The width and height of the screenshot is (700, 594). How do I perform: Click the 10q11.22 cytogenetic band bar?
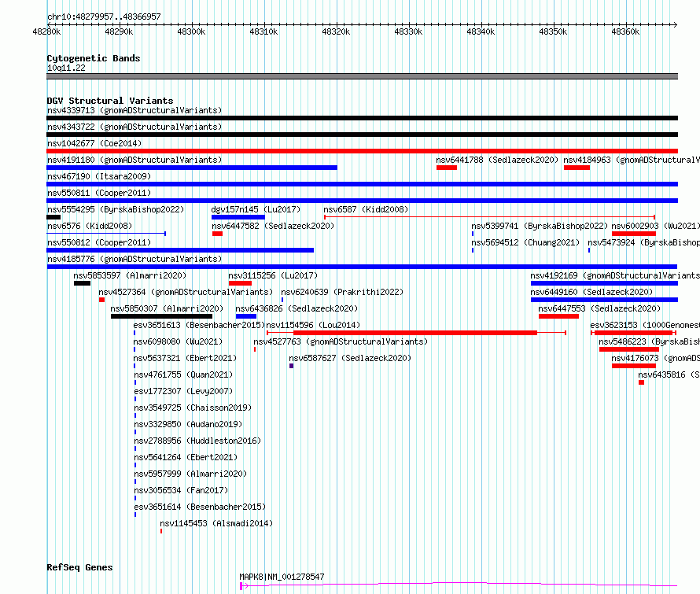362,76
